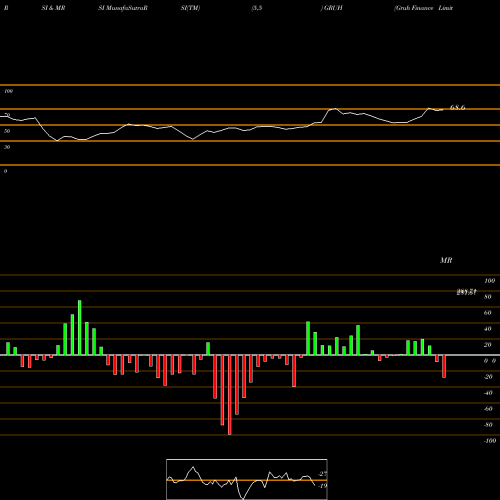
Task: Click the last red bar of the histogram
Action: [x=444, y=366]
